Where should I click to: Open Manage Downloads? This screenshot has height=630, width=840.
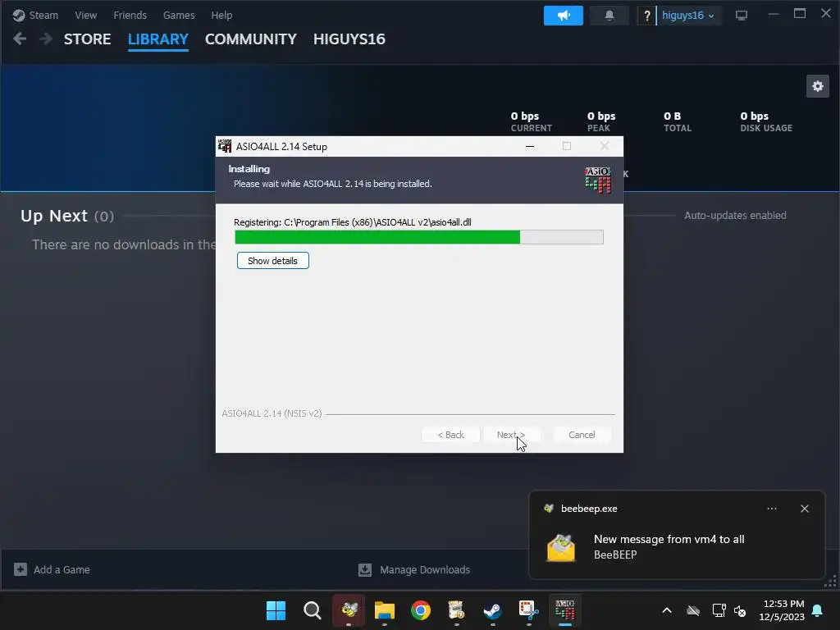414,569
